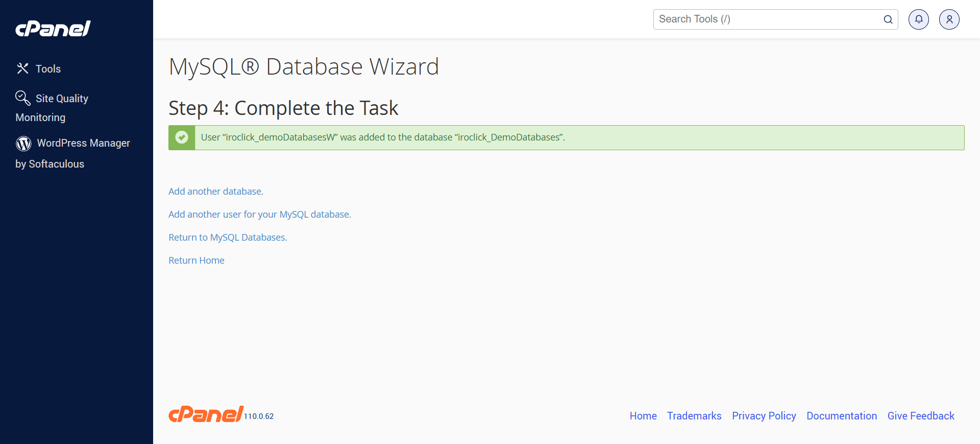Click the cPanel logo in sidebar
This screenshot has width=980, height=444.
[53, 29]
